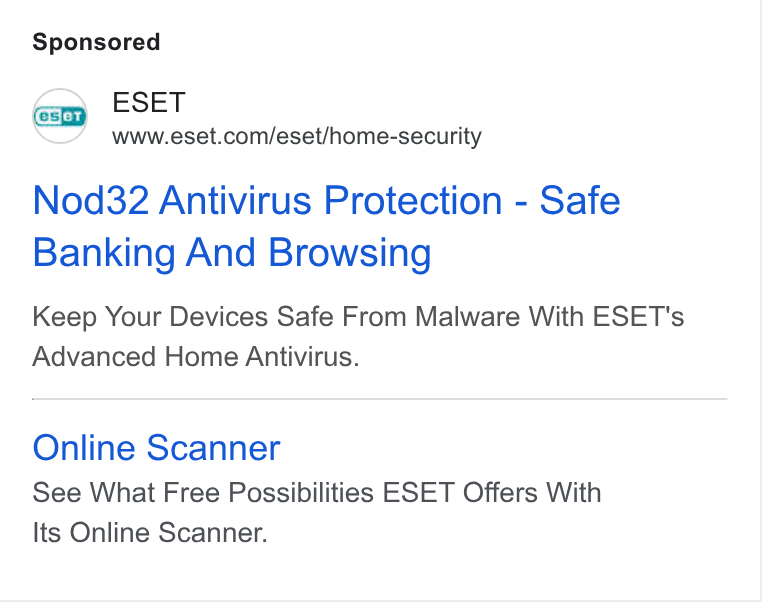Click 'home-security' in the ad URL
This screenshot has width=762, height=602.
click(406, 136)
